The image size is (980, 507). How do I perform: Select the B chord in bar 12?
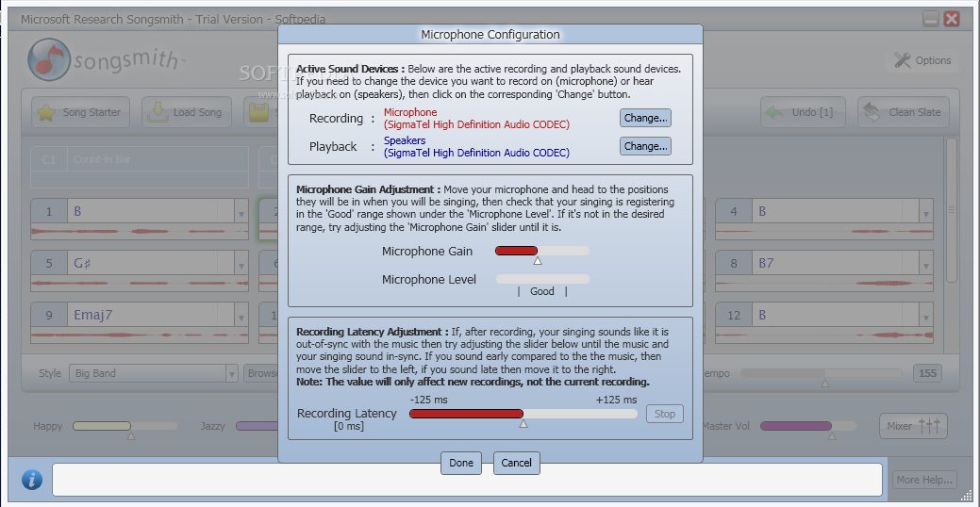pos(762,315)
